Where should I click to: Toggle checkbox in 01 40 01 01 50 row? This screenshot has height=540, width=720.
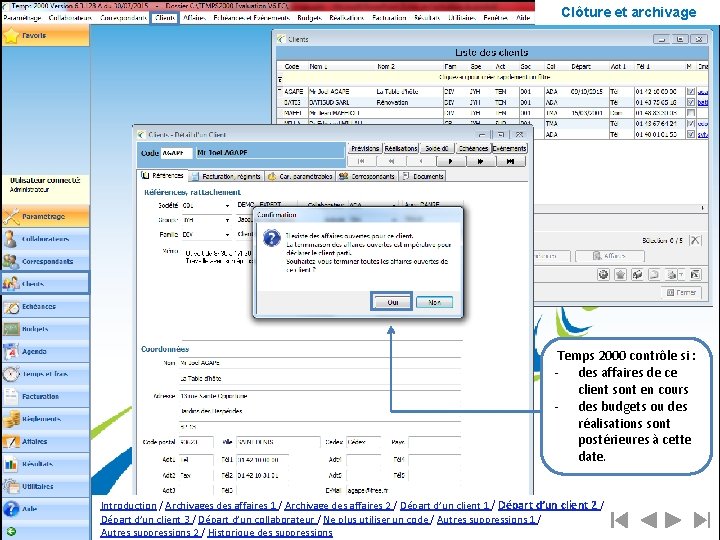tap(691, 134)
